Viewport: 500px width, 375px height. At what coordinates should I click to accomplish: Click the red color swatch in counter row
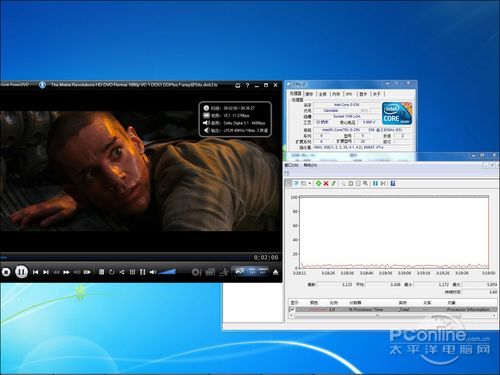pos(318,309)
